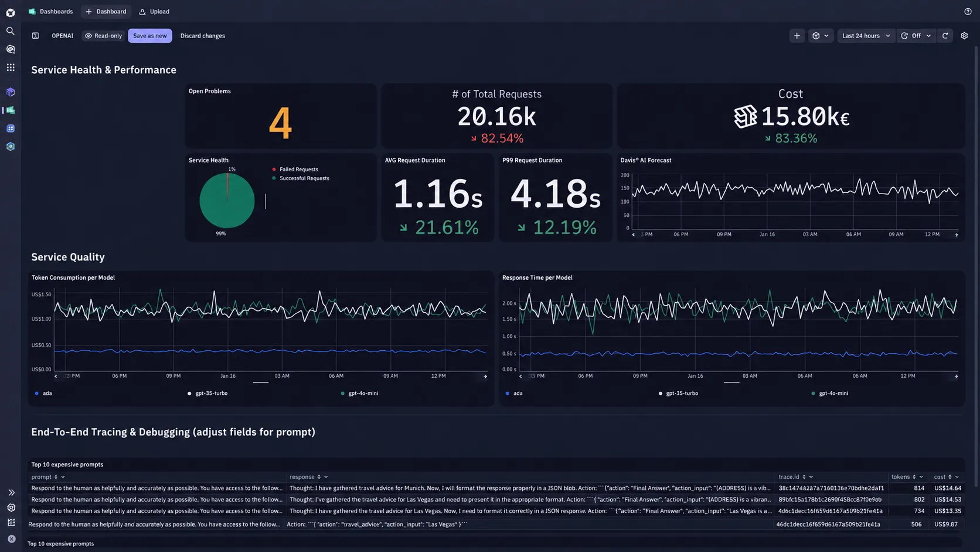
Task: Toggle the Failed Requests legend entry
Action: pos(295,170)
